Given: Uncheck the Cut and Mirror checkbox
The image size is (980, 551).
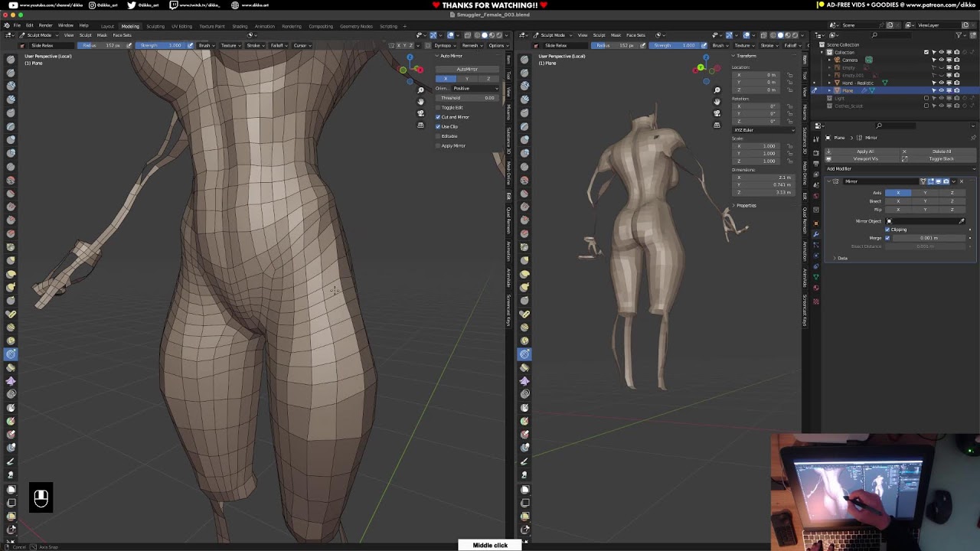Looking at the screenshot, I should (x=439, y=117).
